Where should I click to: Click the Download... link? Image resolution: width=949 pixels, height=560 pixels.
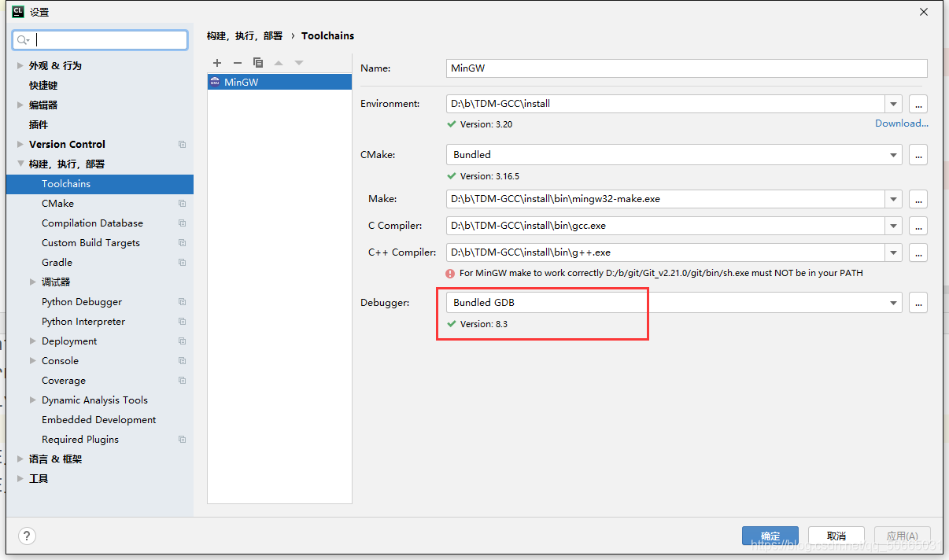[x=901, y=123]
